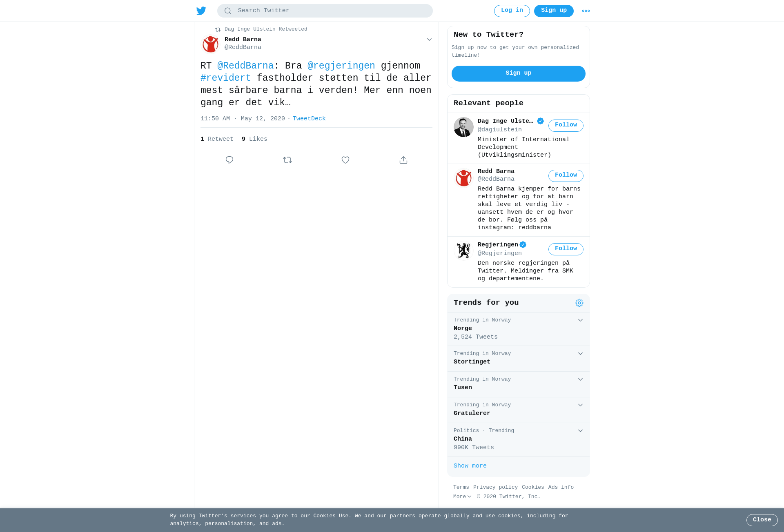Expand options for China trend
This screenshot has width=784, height=532.
[x=580, y=431]
